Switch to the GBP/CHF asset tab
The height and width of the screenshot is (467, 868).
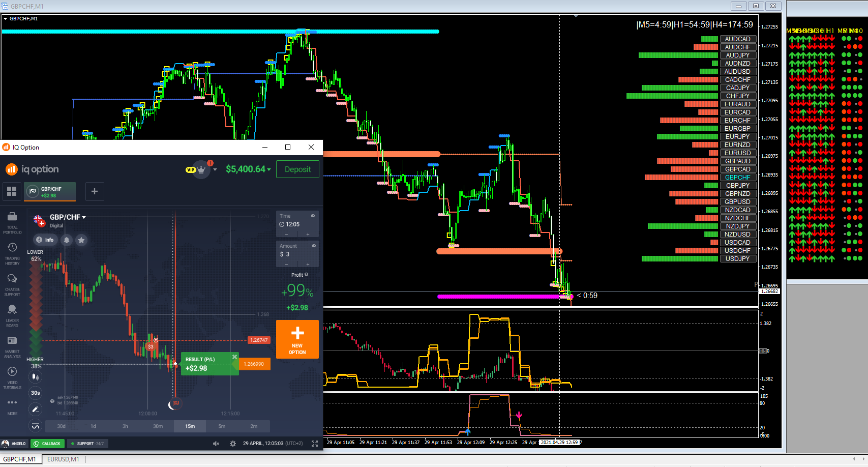50,191
